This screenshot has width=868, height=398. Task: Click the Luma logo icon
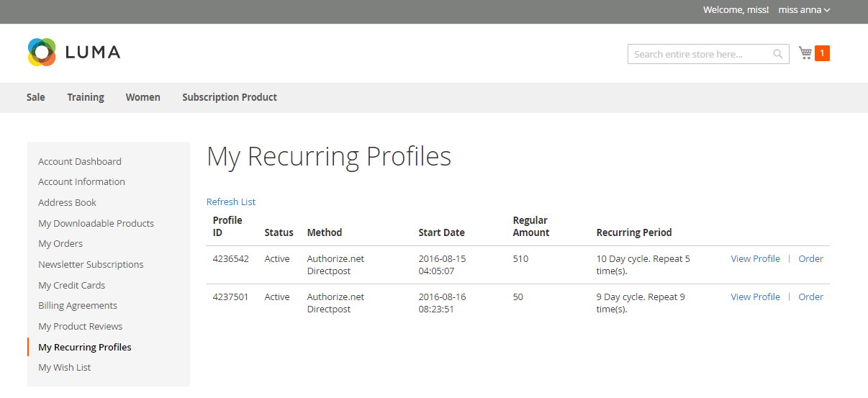point(42,52)
